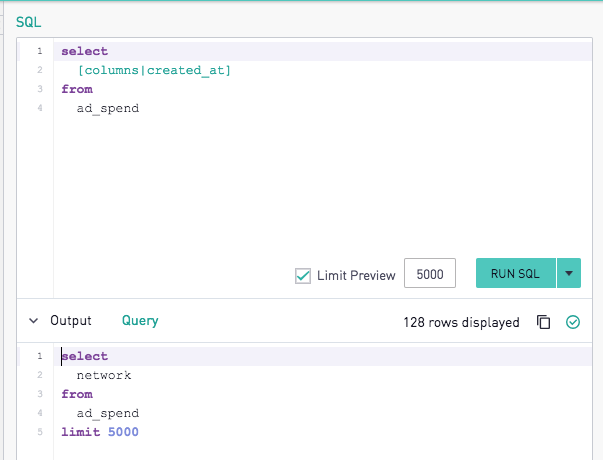Screen dimensions: 603x460
Task: Collapse the output panel with the chevron
Action: [x=33, y=321]
